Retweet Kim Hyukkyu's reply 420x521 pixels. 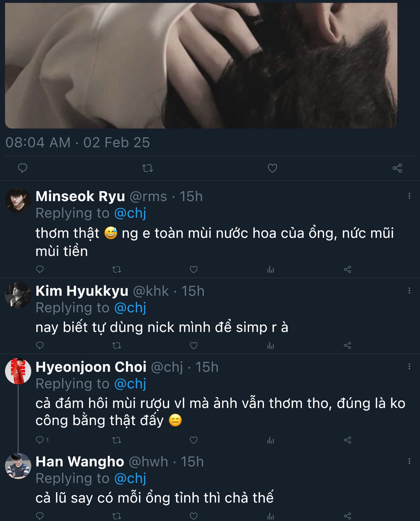click(117, 345)
